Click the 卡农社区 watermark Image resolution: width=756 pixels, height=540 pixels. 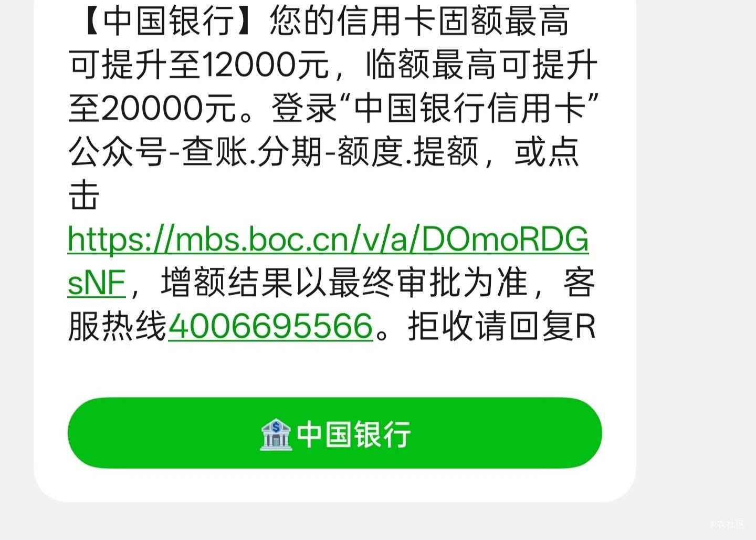727,524
